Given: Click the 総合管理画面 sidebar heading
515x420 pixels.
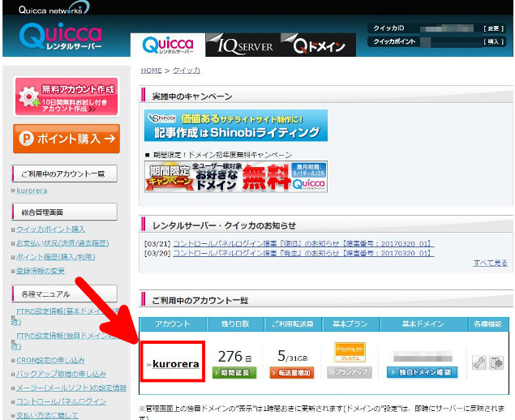Looking at the screenshot, I should (x=64, y=212).
